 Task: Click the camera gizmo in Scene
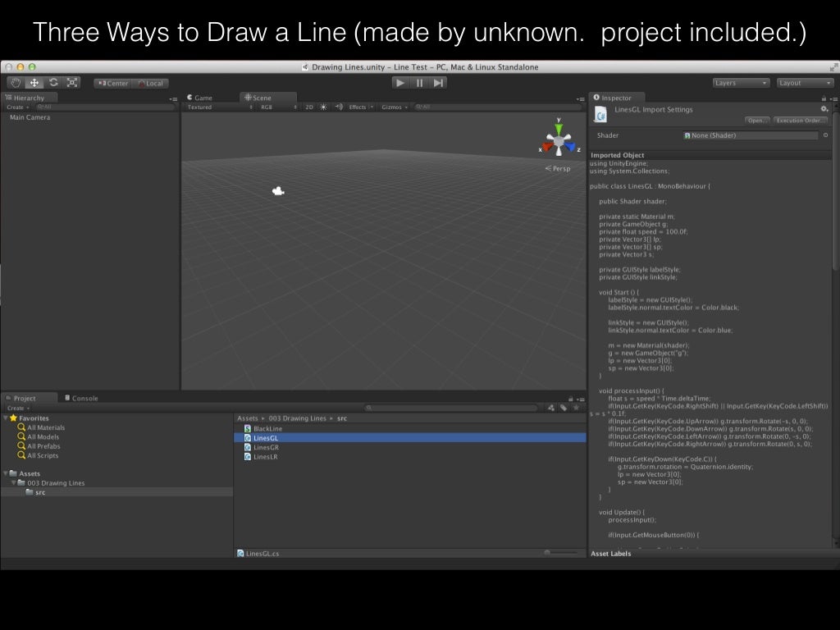(x=278, y=190)
